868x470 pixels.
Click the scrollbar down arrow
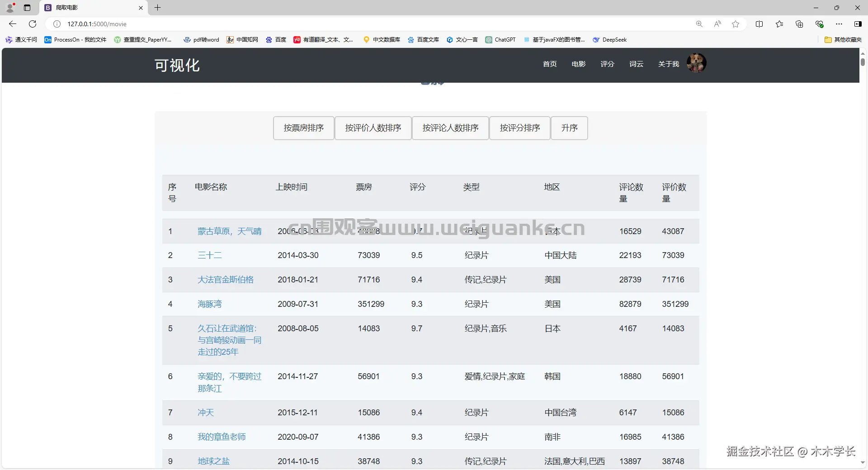point(863,463)
